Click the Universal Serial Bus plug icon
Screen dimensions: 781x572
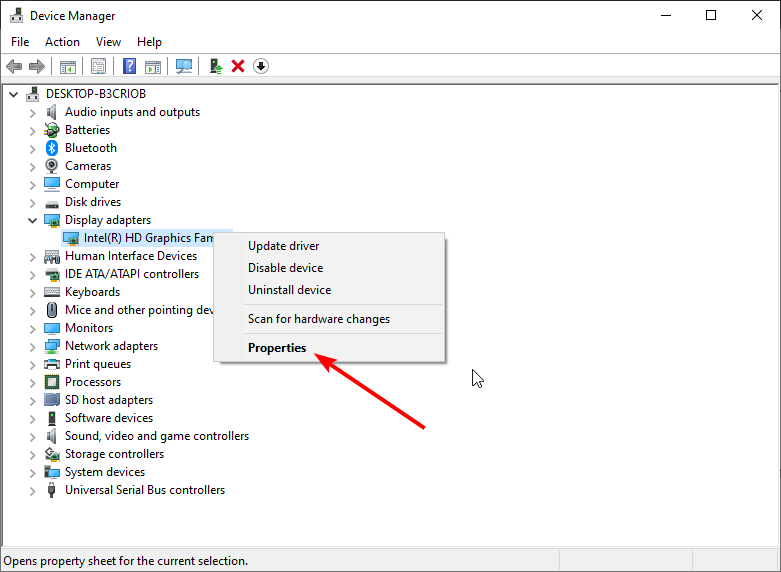(51, 490)
